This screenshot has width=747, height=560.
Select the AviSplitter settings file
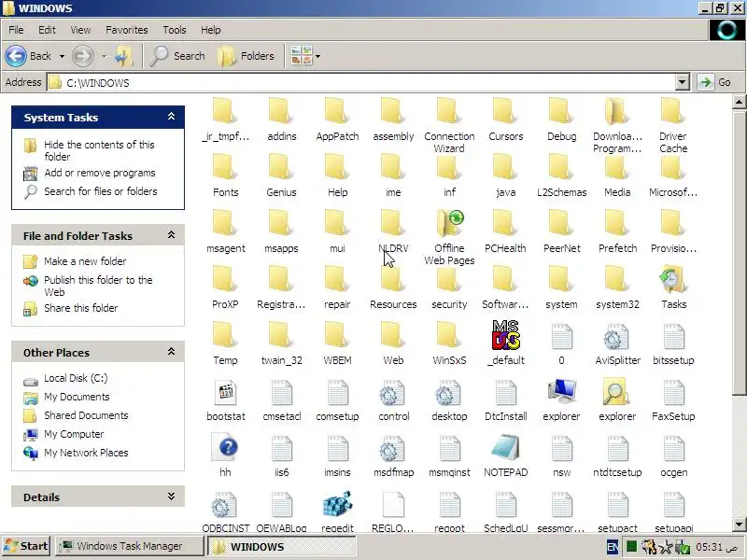(x=617, y=336)
